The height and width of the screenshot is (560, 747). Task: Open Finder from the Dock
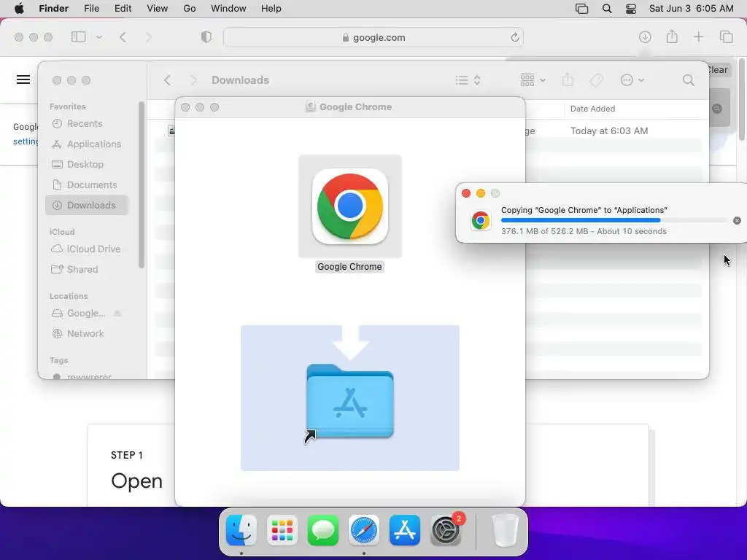coord(241,530)
